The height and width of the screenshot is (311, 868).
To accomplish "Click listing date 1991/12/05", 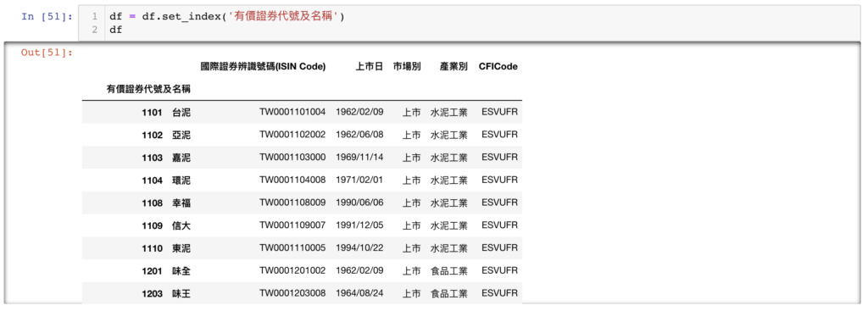I will point(359,225).
